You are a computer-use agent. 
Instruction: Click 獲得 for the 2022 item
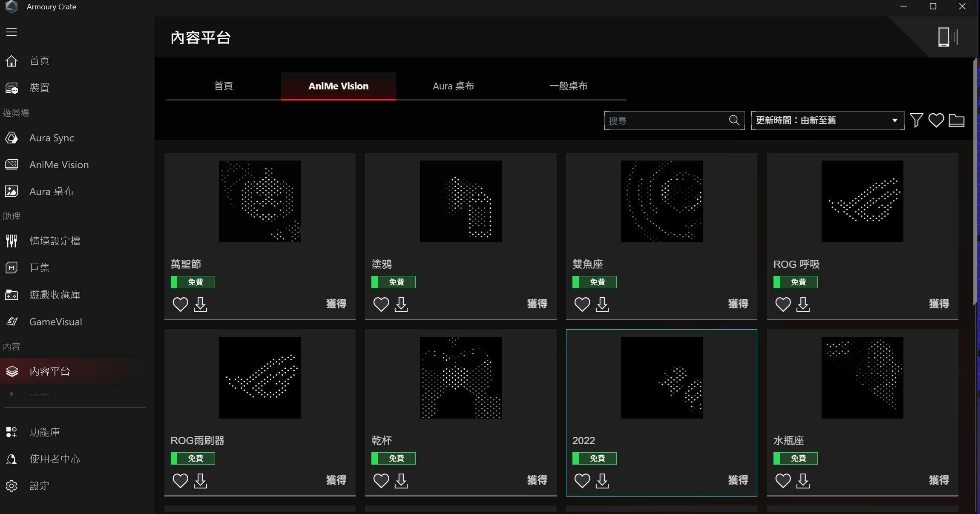click(739, 480)
